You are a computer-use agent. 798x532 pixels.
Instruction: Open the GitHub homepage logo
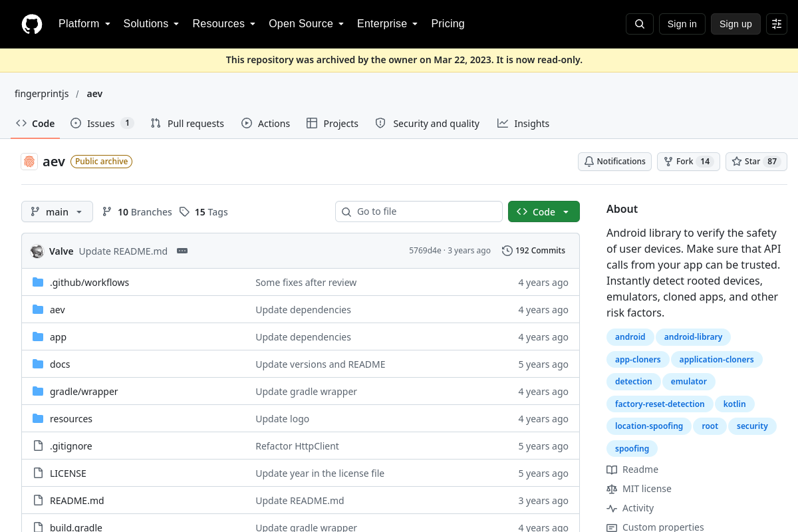point(32,24)
